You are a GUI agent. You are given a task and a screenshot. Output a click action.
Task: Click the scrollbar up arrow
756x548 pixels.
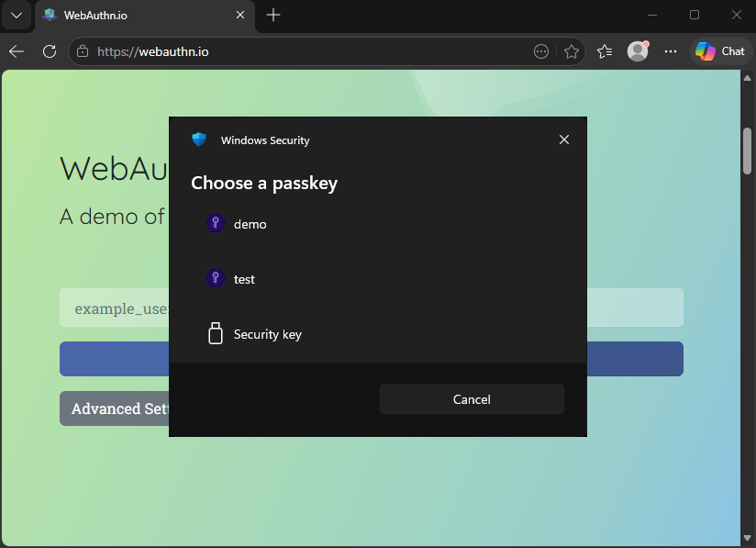(748, 78)
